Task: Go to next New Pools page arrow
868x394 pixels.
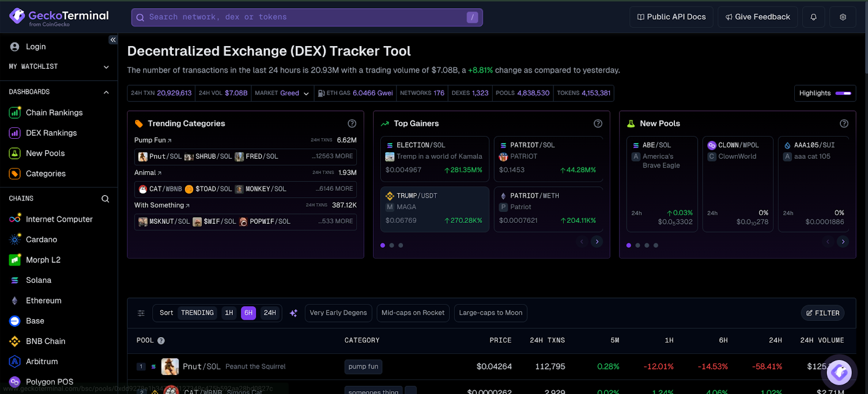Action: (x=843, y=242)
